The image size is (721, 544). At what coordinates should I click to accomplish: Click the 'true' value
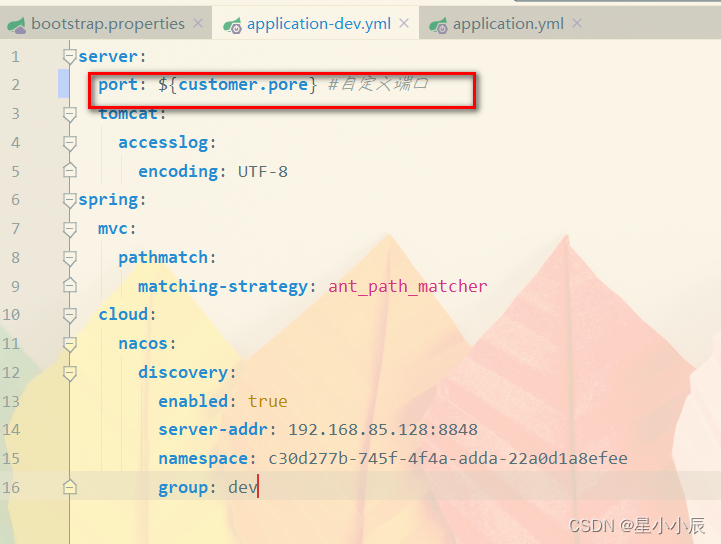click(x=268, y=401)
